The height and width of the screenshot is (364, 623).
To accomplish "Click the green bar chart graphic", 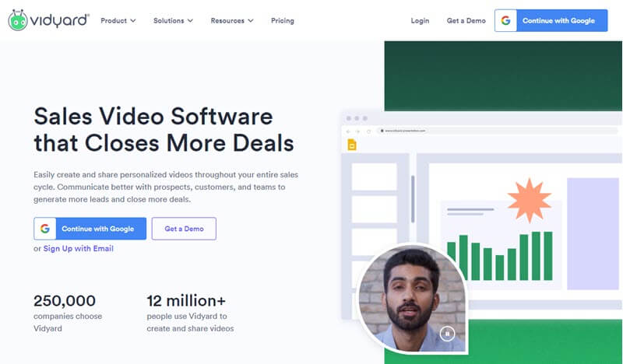I will (x=500, y=256).
